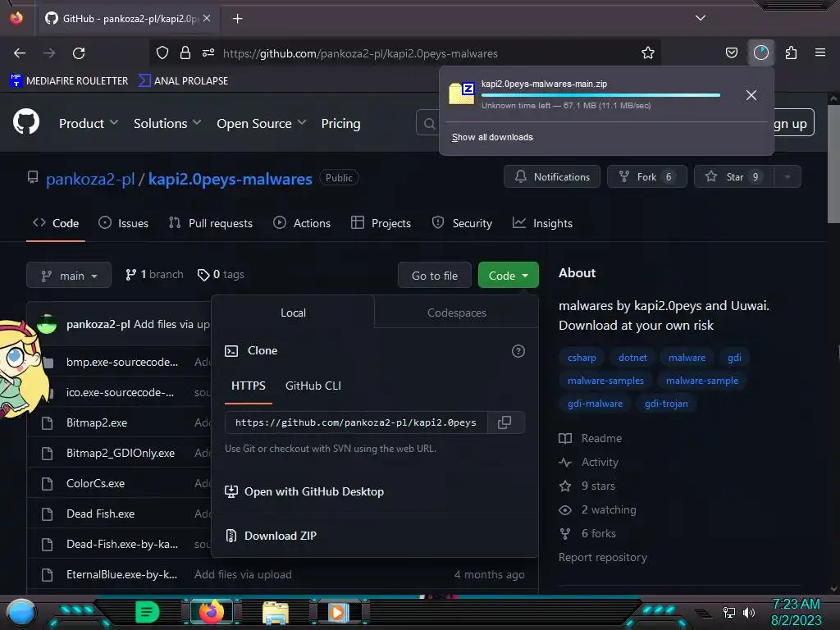
Task: Expand the list all tabs chevron
Action: click(700, 18)
